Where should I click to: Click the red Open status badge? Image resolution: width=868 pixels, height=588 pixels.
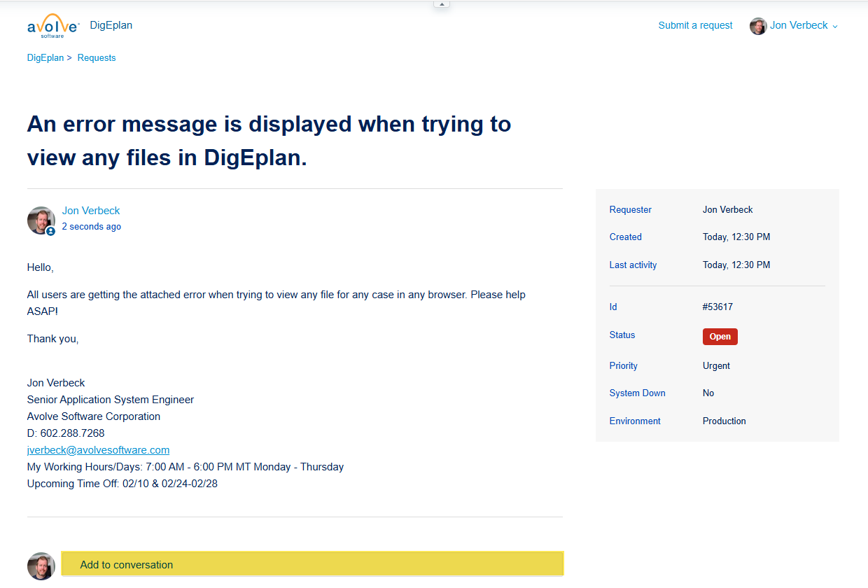pos(720,337)
